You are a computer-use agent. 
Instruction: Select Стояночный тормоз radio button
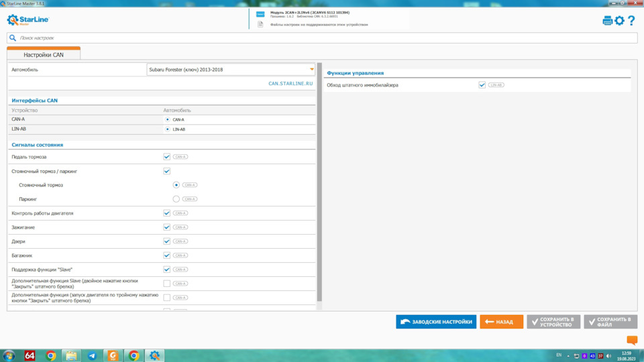tap(176, 185)
